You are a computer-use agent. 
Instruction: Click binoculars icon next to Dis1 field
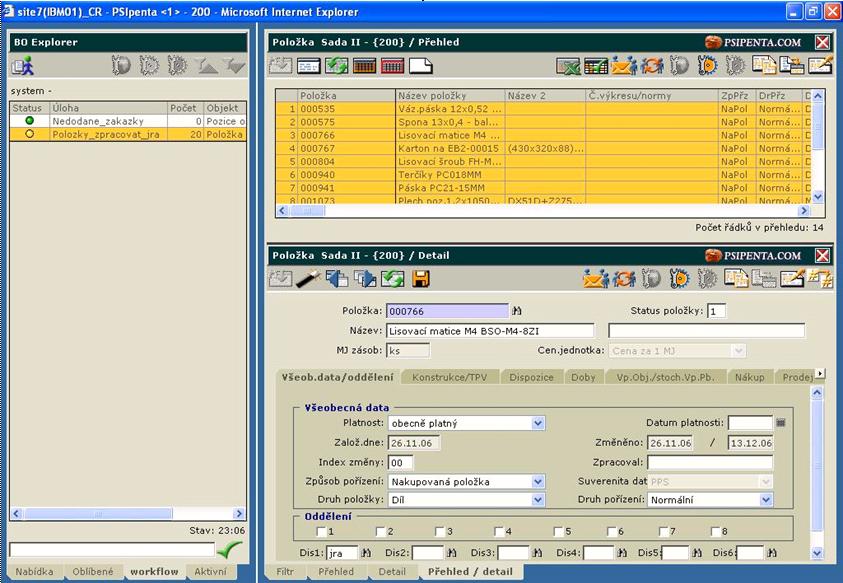pyautogui.click(x=366, y=553)
